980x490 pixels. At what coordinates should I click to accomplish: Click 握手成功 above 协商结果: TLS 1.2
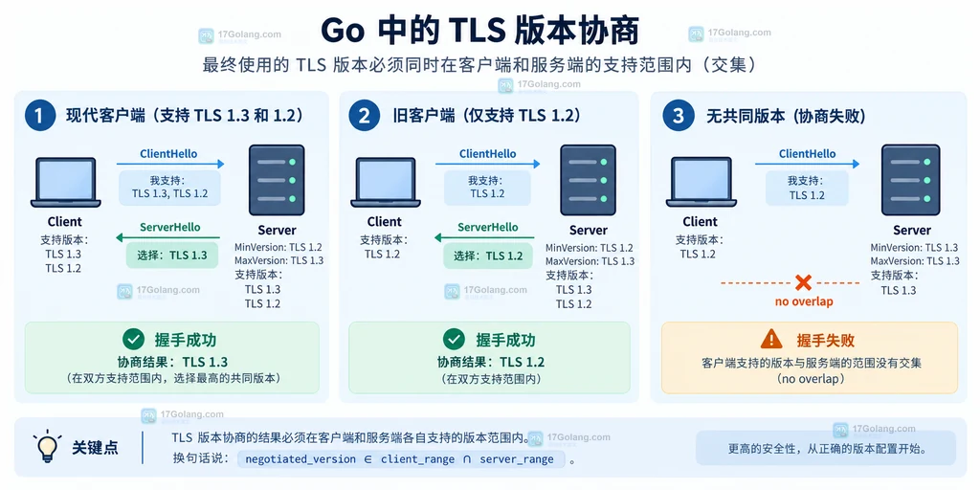505,341
